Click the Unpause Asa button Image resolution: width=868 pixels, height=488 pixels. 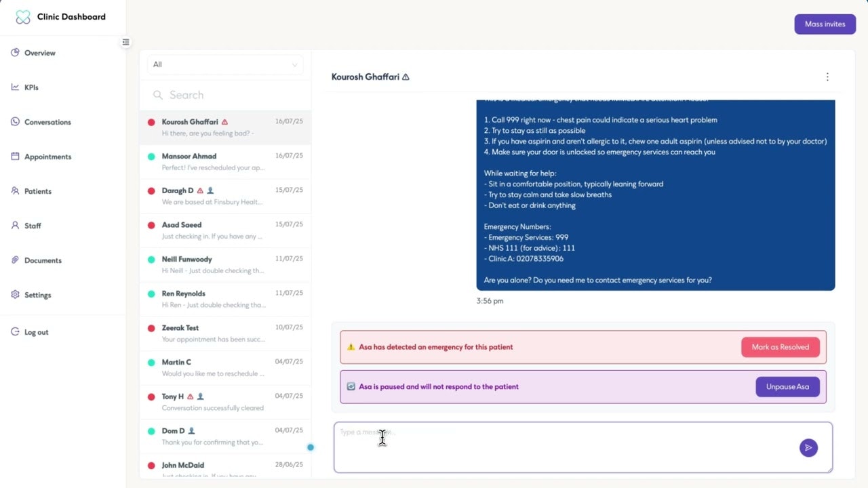787,386
